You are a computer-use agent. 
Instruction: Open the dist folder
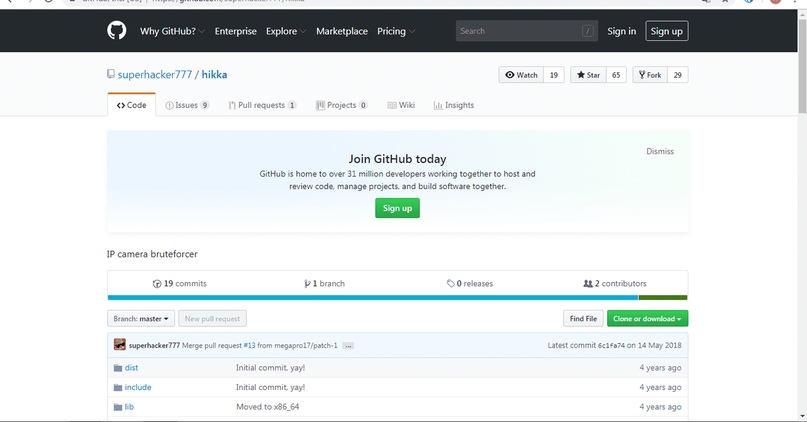pyautogui.click(x=131, y=367)
